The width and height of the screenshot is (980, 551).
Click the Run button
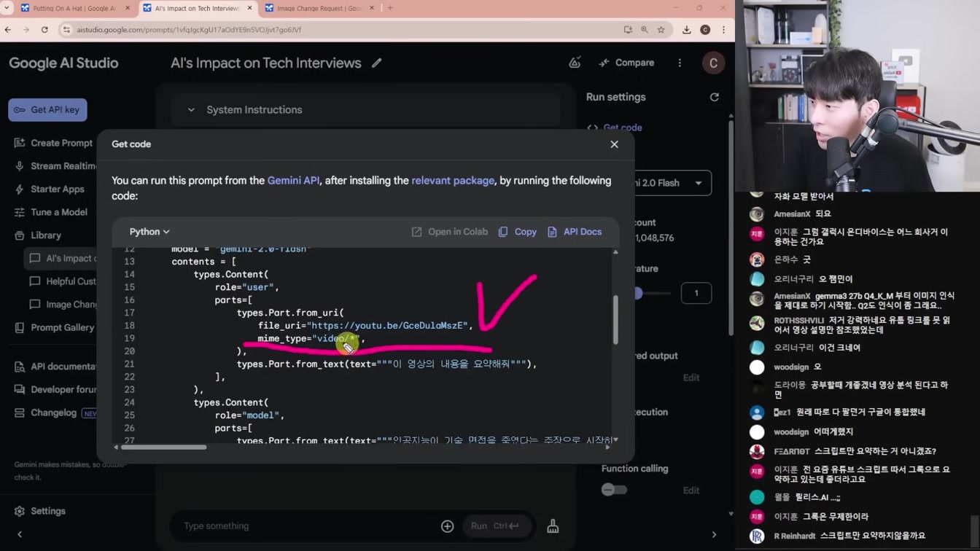pos(496,526)
